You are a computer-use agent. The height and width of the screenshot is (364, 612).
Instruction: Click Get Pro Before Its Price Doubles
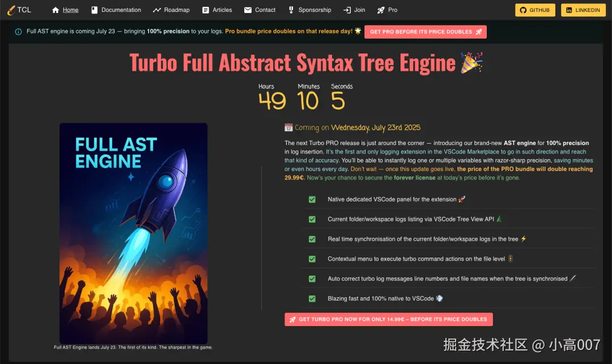(x=426, y=32)
